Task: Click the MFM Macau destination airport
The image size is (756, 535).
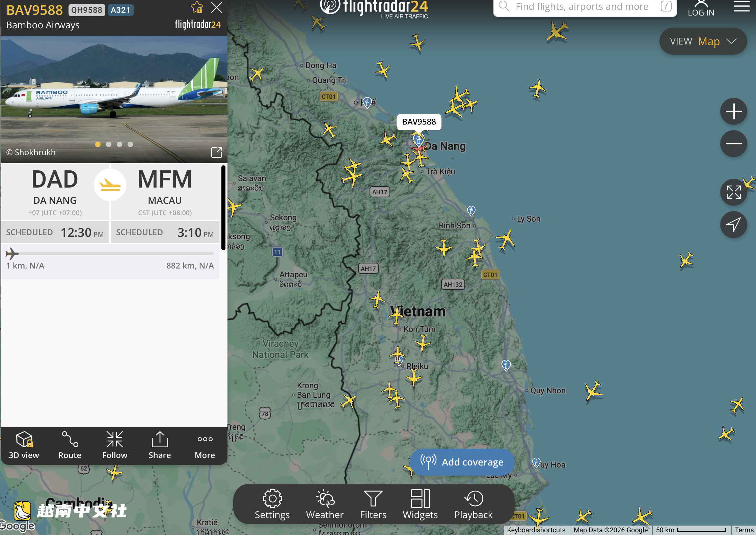Action: 165,192
